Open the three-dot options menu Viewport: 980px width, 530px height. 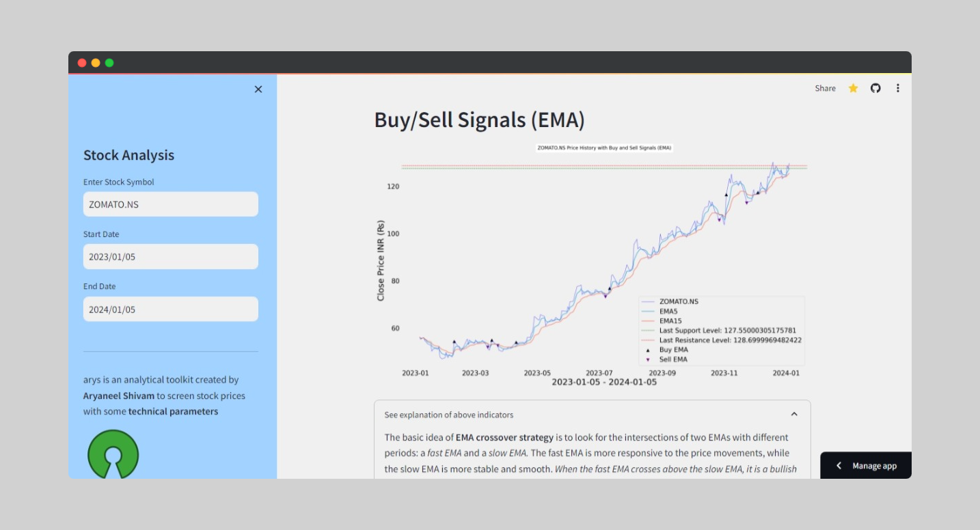[x=898, y=88]
